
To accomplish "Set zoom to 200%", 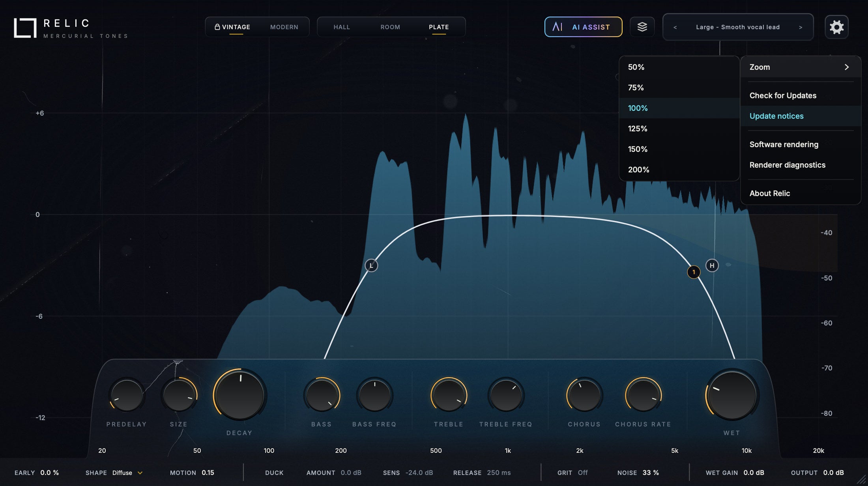I will [x=679, y=170].
